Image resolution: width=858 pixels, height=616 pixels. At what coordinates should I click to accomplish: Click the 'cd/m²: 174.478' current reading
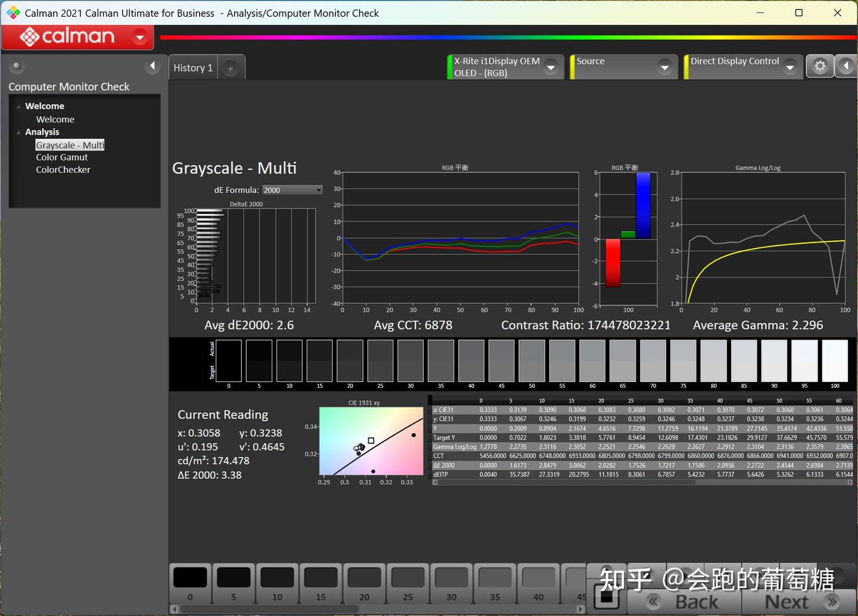point(213,461)
